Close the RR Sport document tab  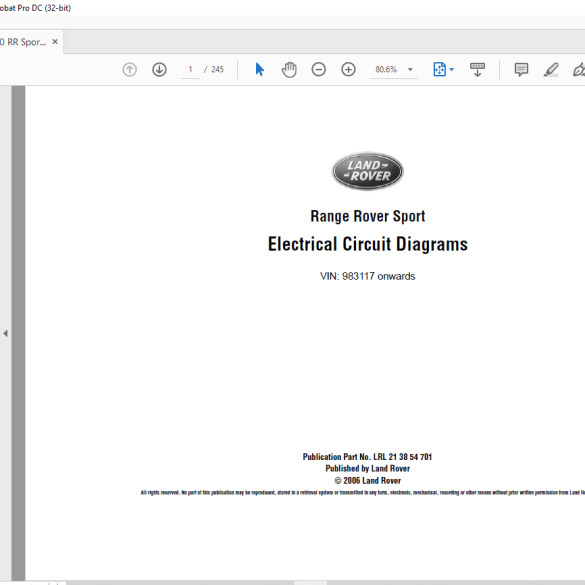click(55, 41)
